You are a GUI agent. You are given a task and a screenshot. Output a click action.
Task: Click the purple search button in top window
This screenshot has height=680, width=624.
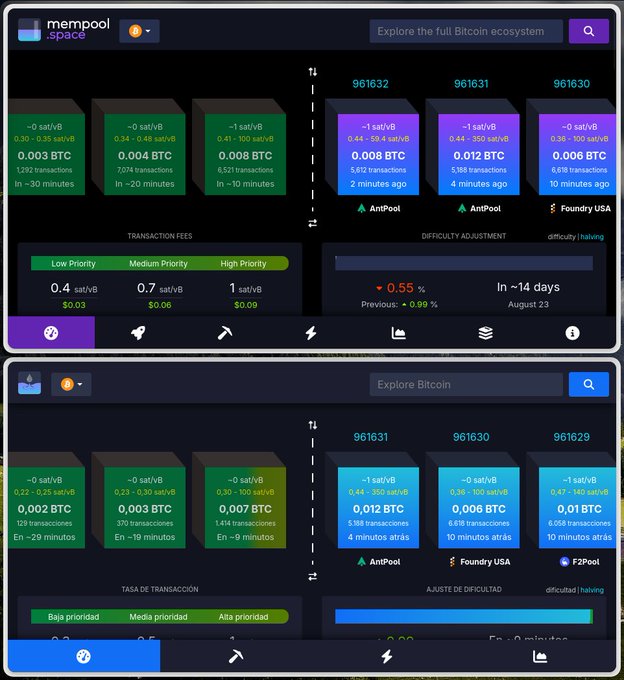point(588,31)
